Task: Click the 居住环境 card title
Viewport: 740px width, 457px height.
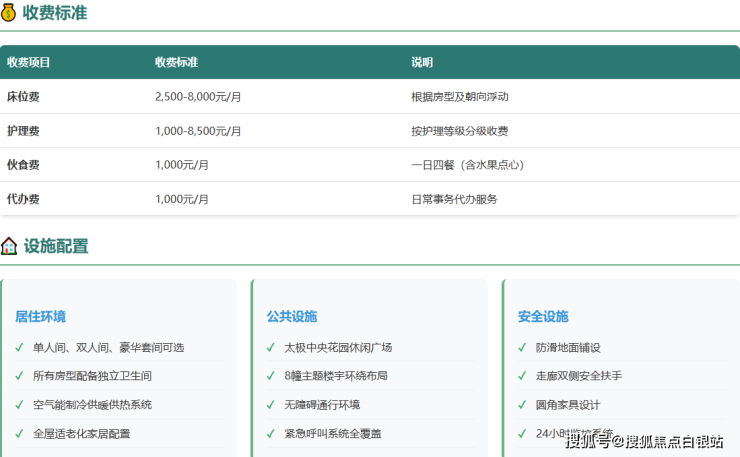Action: click(x=40, y=316)
